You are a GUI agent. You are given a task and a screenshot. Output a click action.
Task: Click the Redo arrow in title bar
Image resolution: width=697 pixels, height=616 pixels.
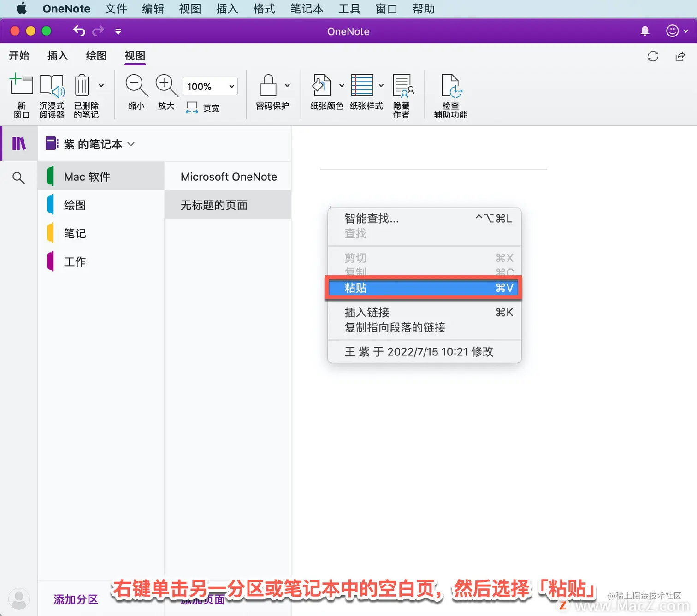[x=98, y=31]
